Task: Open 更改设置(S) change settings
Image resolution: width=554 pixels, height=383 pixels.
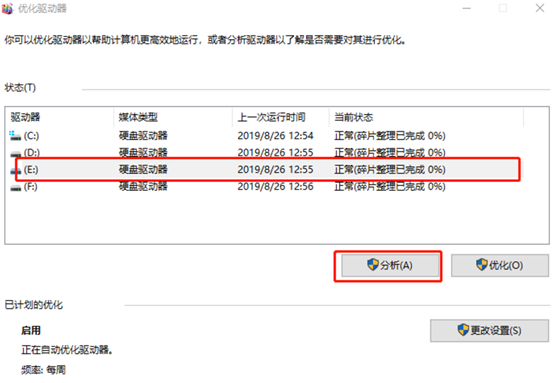Action: tap(489, 330)
